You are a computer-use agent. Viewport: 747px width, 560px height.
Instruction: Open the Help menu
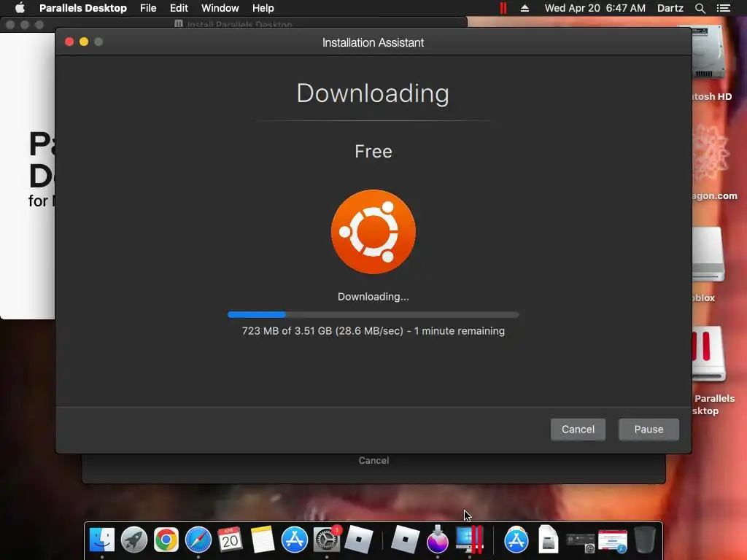263,8
